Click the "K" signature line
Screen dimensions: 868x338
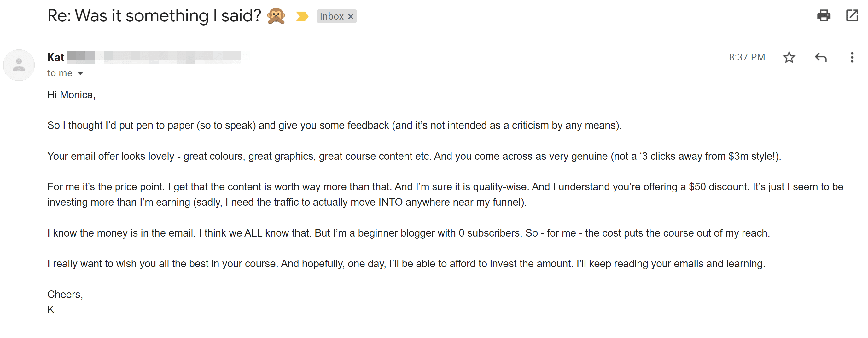[50, 309]
